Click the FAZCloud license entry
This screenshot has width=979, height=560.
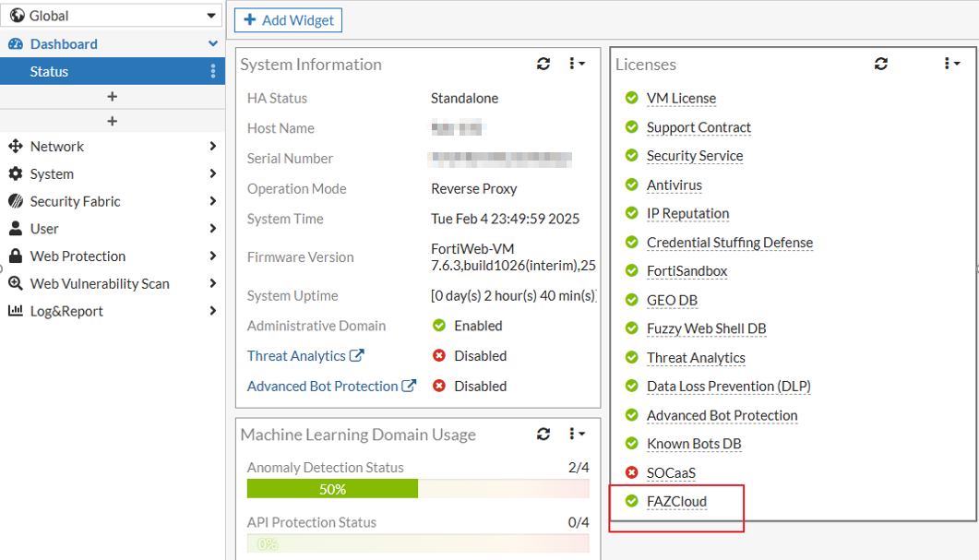click(x=676, y=502)
